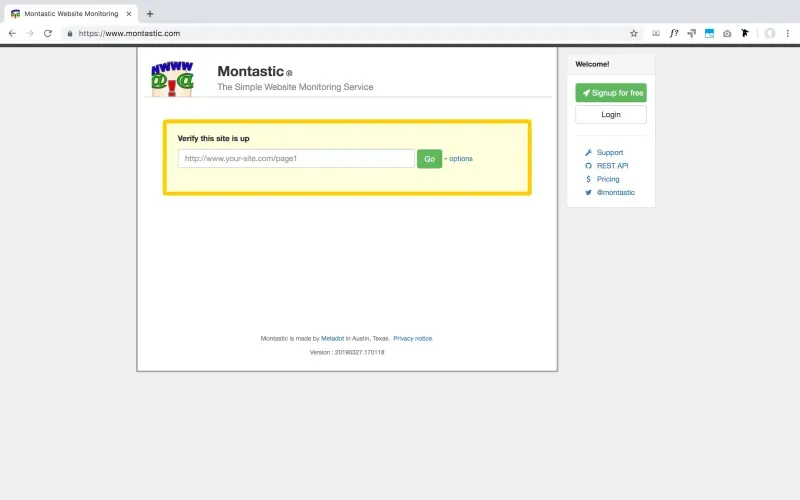Click the wrench icon beside Support
This screenshot has height=500, width=800.
(588, 152)
